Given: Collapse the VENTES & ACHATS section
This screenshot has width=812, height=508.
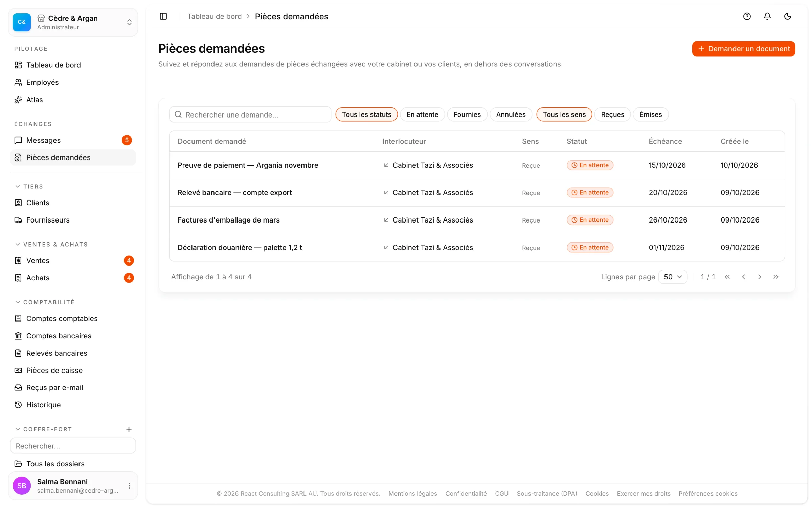Looking at the screenshot, I should pyautogui.click(x=51, y=245).
